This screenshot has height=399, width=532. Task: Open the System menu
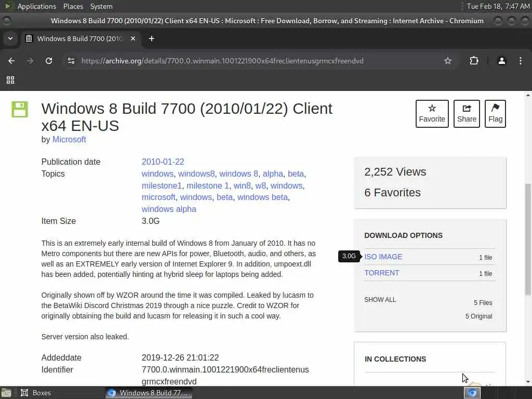pyautogui.click(x=101, y=6)
